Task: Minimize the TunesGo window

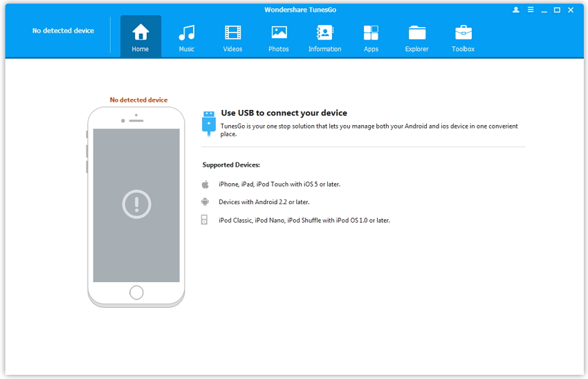Action: click(544, 10)
